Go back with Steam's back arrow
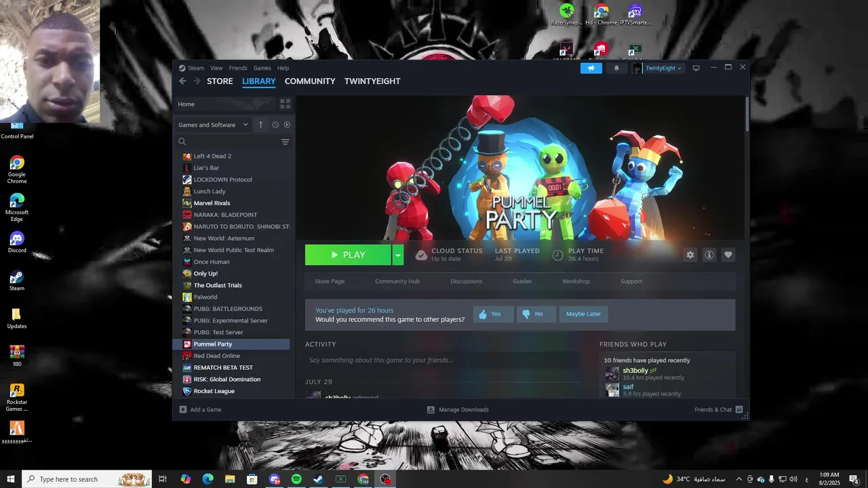 coord(182,81)
